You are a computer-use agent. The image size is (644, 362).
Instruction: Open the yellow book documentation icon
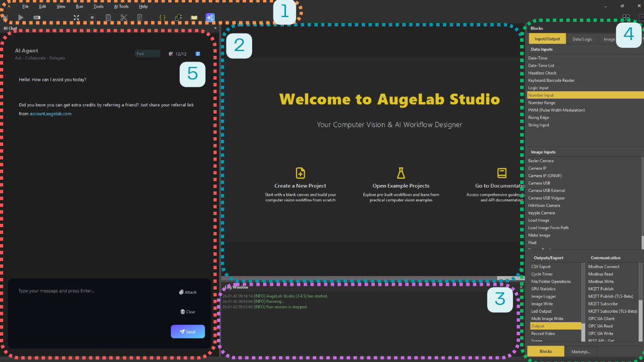pos(194,18)
